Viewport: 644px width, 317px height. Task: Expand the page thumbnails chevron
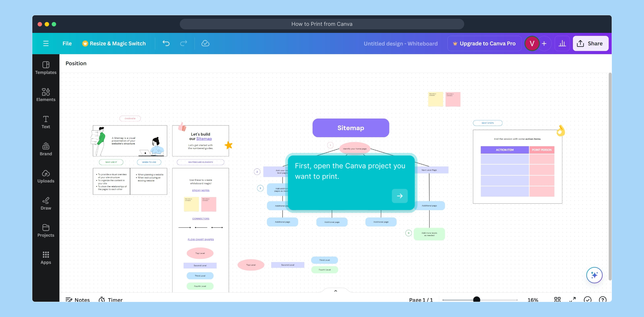point(336,291)
